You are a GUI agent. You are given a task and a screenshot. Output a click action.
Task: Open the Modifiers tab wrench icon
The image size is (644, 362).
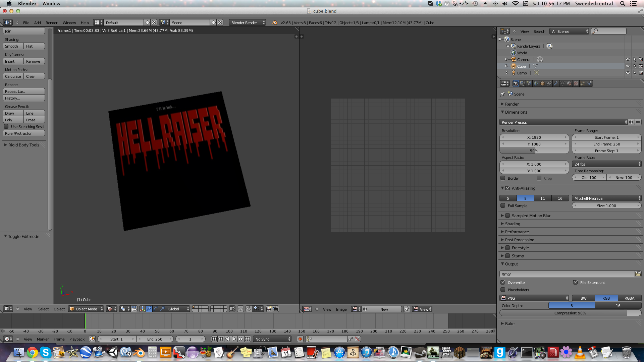[x=556, y=83]
